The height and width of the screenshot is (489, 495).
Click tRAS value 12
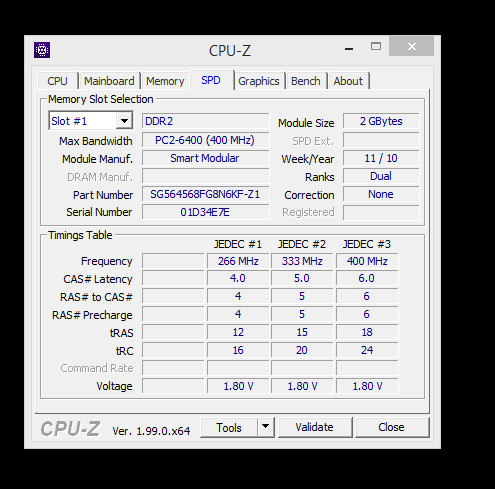[x=238, y=332]
